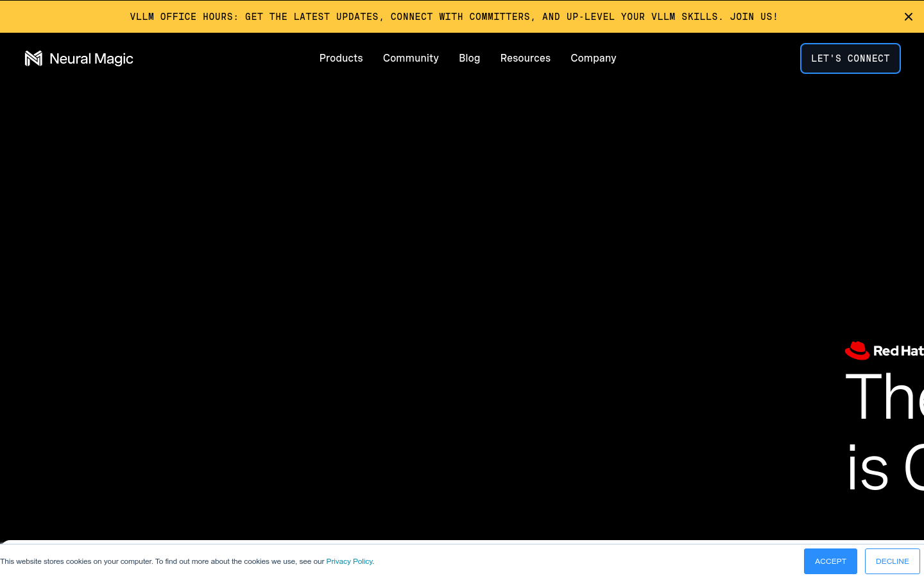
Task: Open the Company menu
Action: tap(593, 58)
